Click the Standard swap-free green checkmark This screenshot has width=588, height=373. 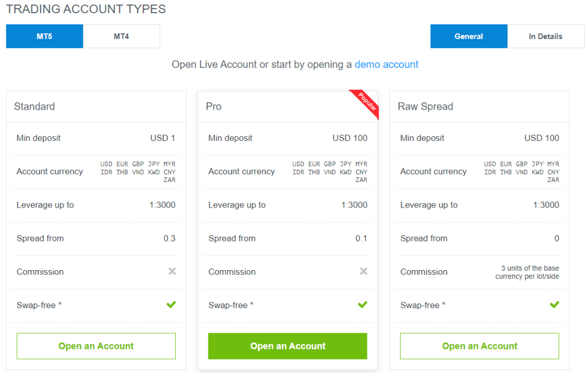[x=171, y=305]
